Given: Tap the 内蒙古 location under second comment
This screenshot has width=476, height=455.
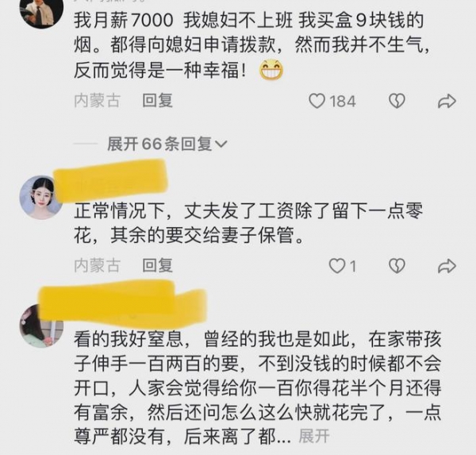Looking at the screenshot, I should [97, 265].
